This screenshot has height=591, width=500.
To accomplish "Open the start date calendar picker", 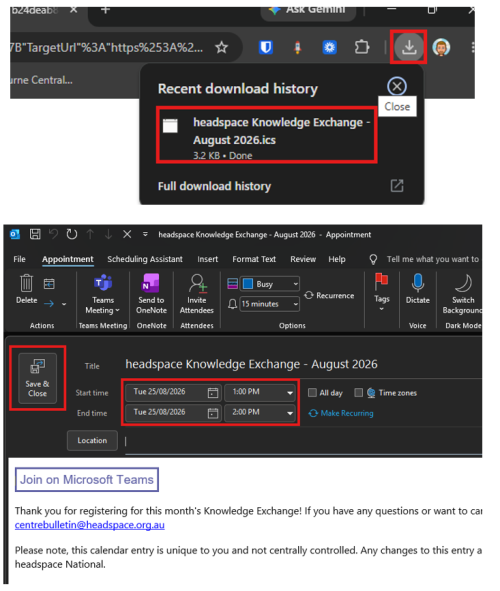I will tap(213, 392).
